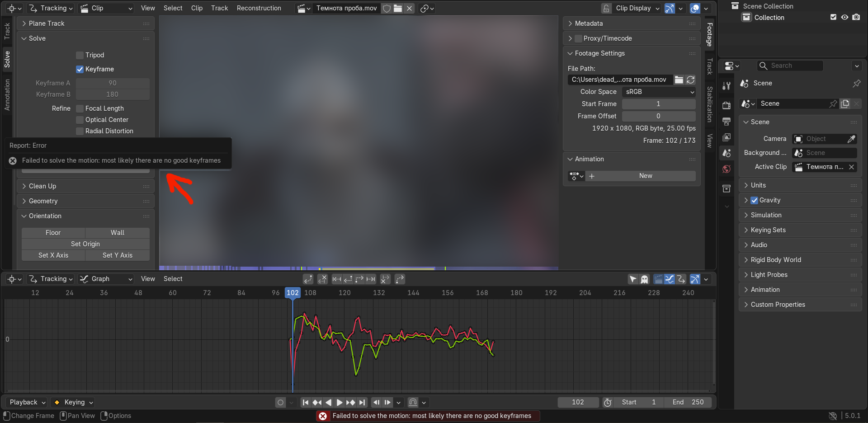Expand the Geometry panel
The width and height of the screenshot is (868, 423).
click(85, 201)
